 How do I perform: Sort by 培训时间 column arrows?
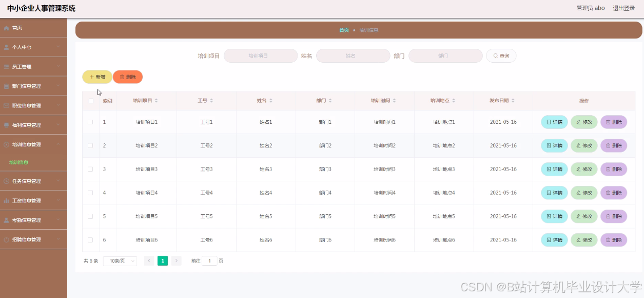click(x=395, y=101)
